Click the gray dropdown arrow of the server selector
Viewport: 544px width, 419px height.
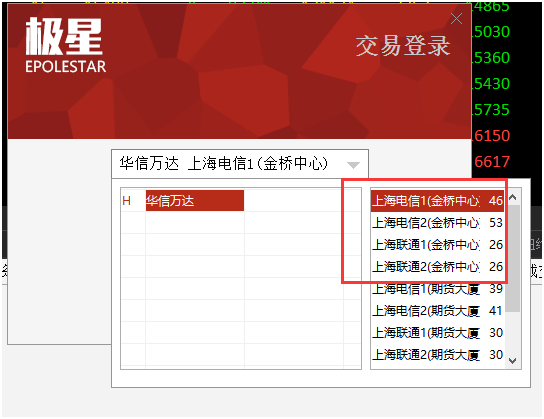(x=353, y=165)
